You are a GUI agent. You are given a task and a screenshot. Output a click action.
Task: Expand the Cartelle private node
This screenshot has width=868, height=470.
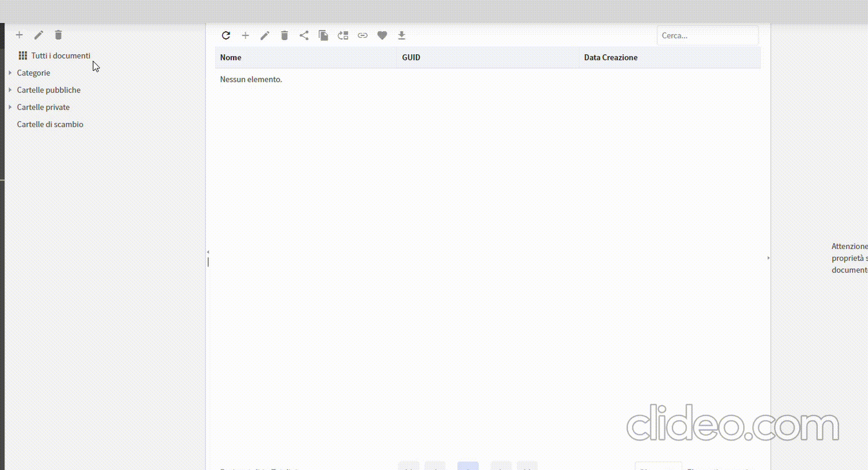coord(10,107)
